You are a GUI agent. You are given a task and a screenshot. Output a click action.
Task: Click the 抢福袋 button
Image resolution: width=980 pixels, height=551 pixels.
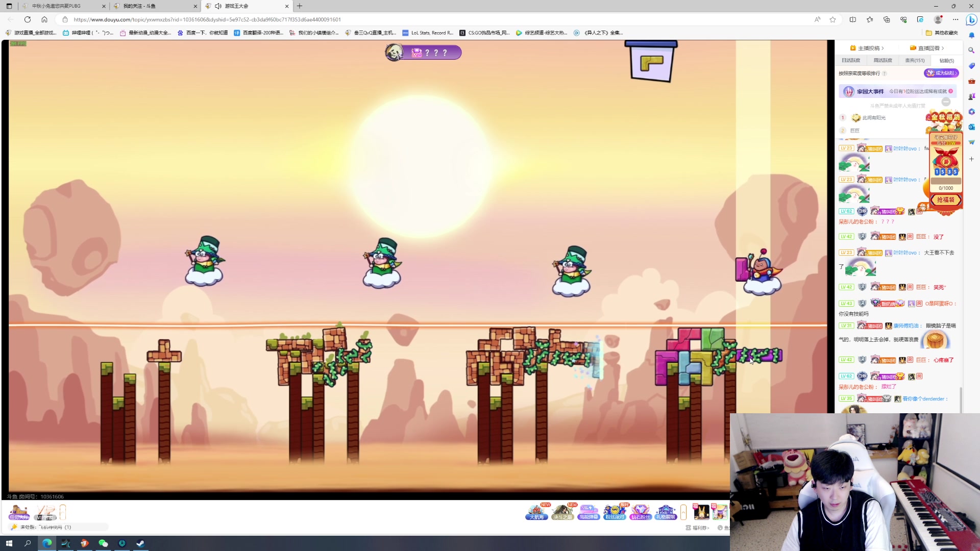(x=945, y=200)
